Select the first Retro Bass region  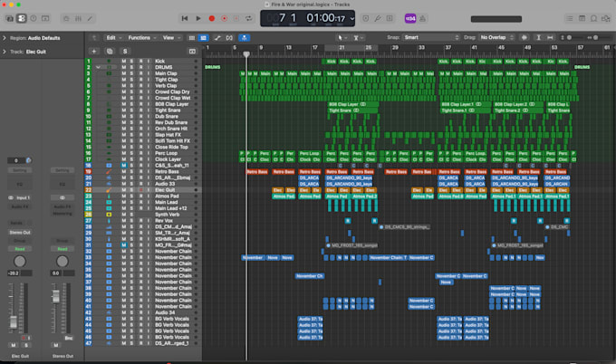click(257, 172)
